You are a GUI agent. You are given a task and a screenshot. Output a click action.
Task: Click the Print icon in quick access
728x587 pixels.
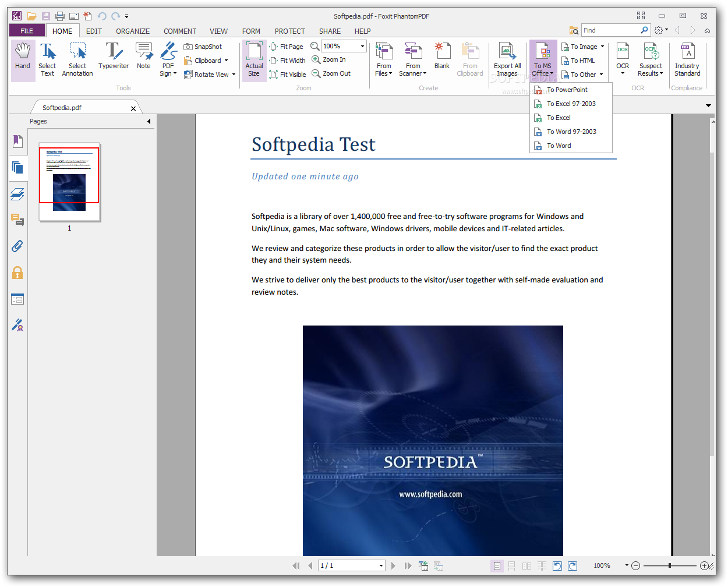(x=59, y=16)
